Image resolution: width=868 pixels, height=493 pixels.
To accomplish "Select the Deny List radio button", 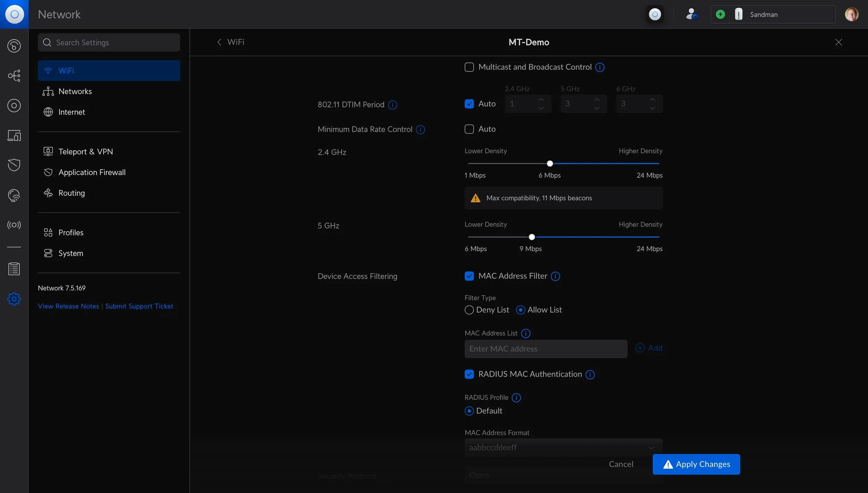I will point(469,310).
